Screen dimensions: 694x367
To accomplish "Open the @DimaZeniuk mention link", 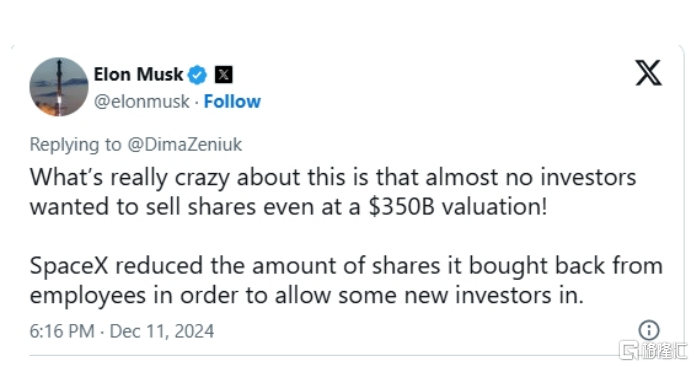I will (x=185, y=144).
